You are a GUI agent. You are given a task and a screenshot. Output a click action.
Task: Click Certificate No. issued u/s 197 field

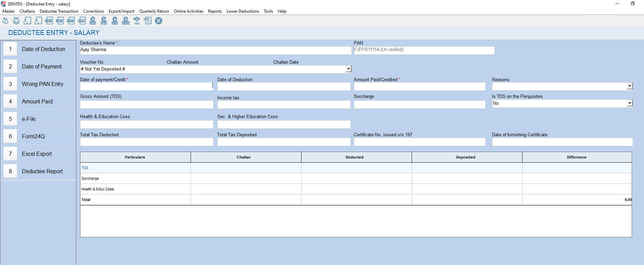click(420, 142)
